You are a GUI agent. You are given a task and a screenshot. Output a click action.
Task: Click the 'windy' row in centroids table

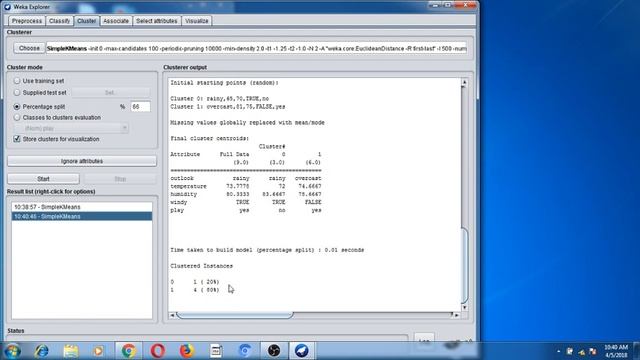pos(246,202)
